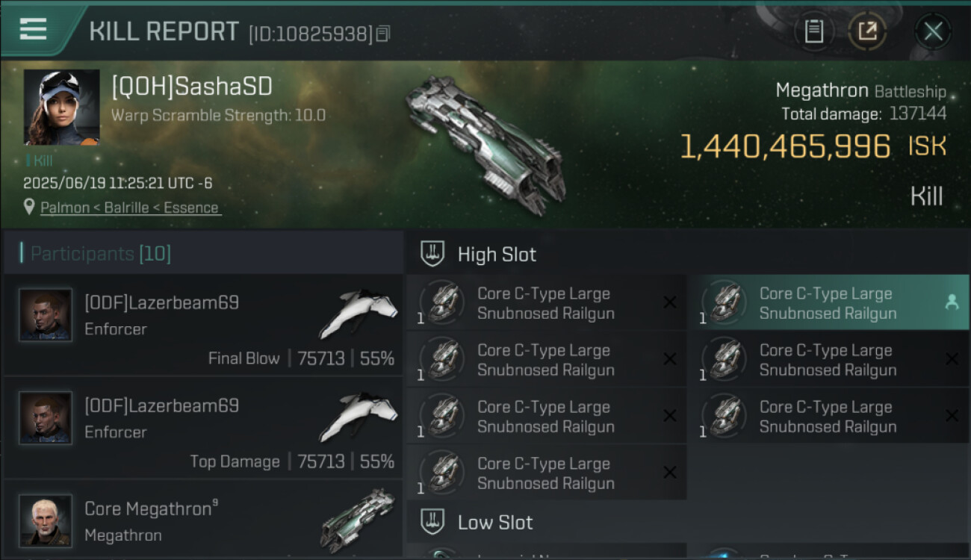Screen dimensions: 971x560
Task: Open Palmon < Balrille < Essence location link
Action: pyautogui.click(x=129, y=208)
